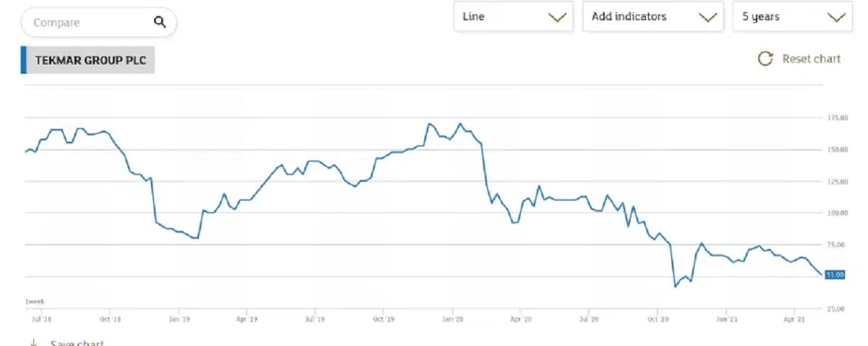Click the chart line's lowest point near Oct '20
The image size is (868, 346).
[x=676, y=287]
